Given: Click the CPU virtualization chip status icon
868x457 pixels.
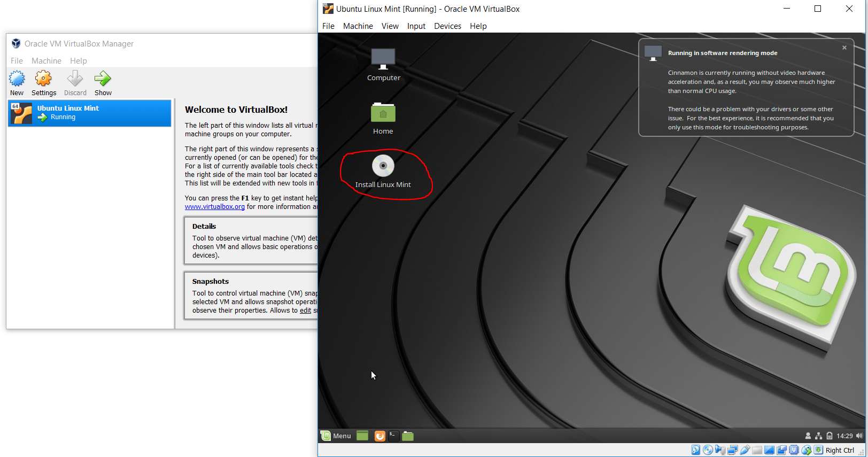Looking at the screenshot, I should pos(794,450).
